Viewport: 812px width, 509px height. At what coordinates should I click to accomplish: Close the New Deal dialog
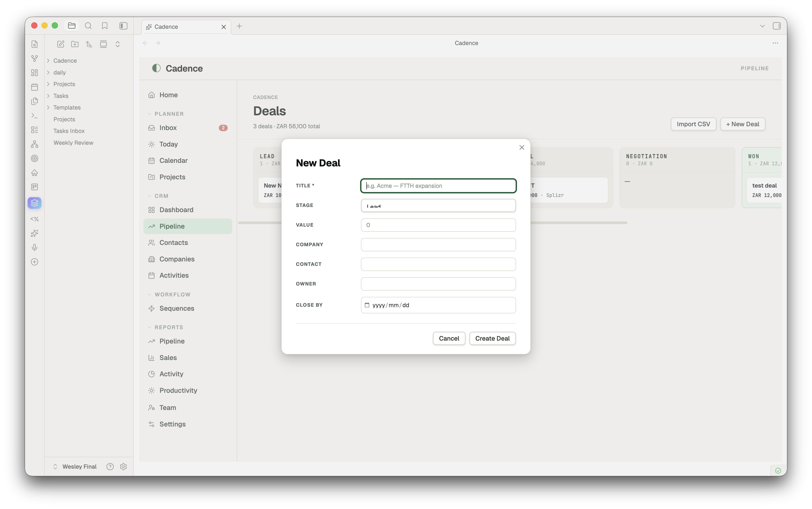521,147
